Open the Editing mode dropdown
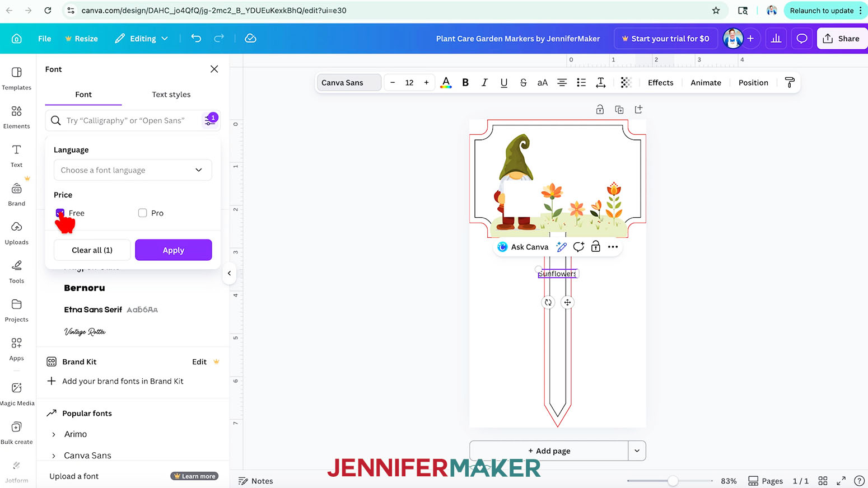Viewport: 868px width, 488px height. pos(142,39)
